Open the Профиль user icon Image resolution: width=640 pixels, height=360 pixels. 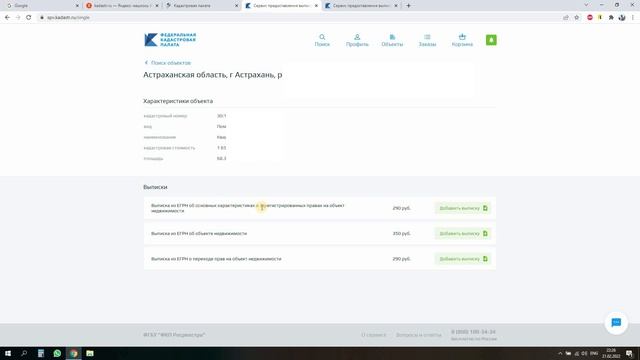click(x=357, y=40)
